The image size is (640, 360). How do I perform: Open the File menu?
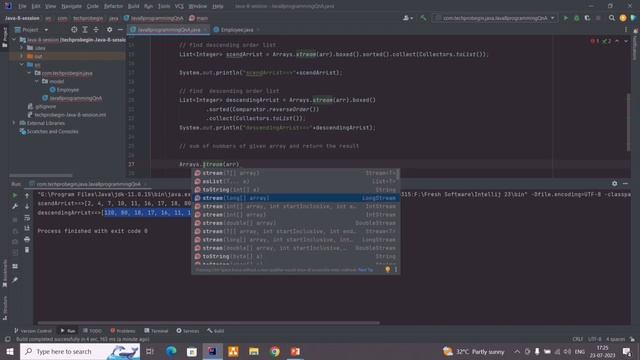(x=22, y=6)
